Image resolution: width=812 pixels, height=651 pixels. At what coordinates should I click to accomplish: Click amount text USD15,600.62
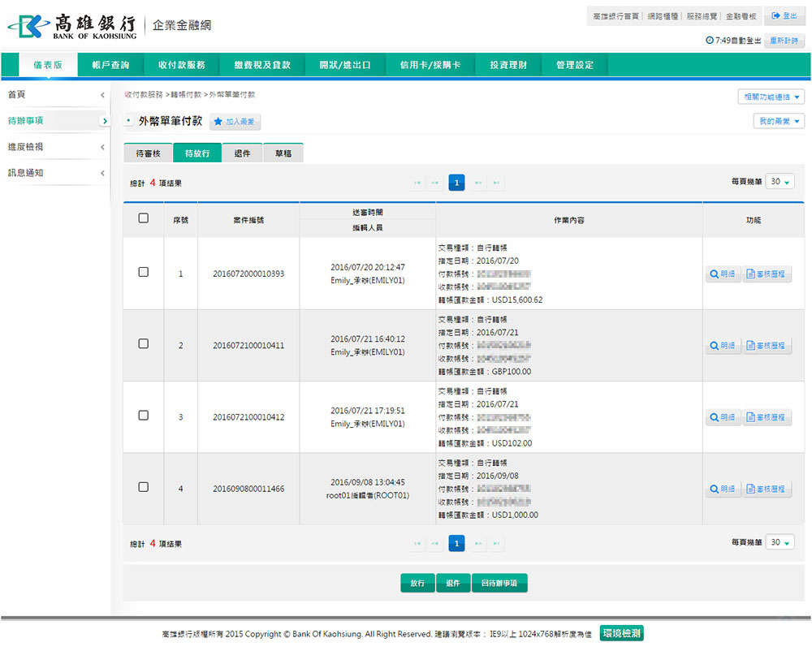click(517, 300)
